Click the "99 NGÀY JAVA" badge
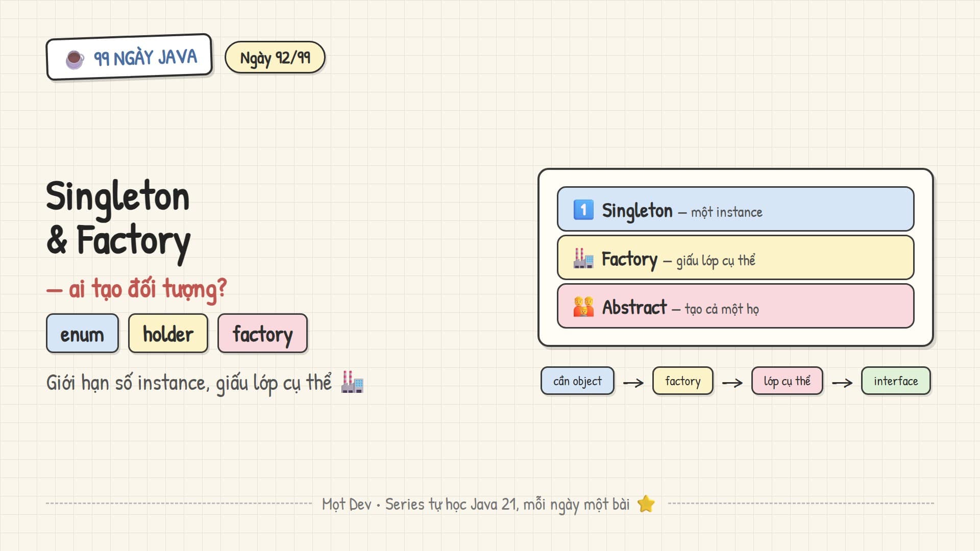 [x=129, y=57]
